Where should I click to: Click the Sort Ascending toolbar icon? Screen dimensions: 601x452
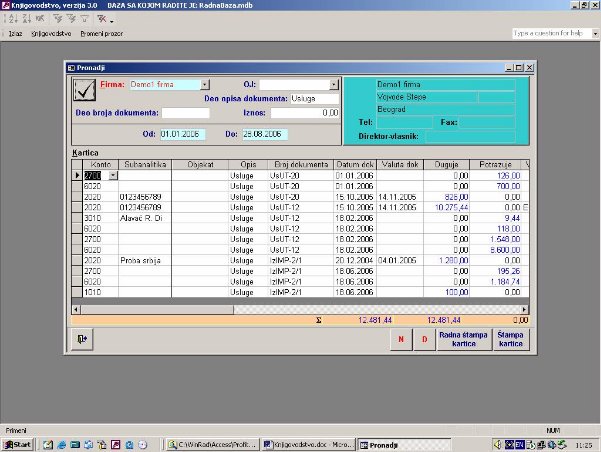point(11,19)
